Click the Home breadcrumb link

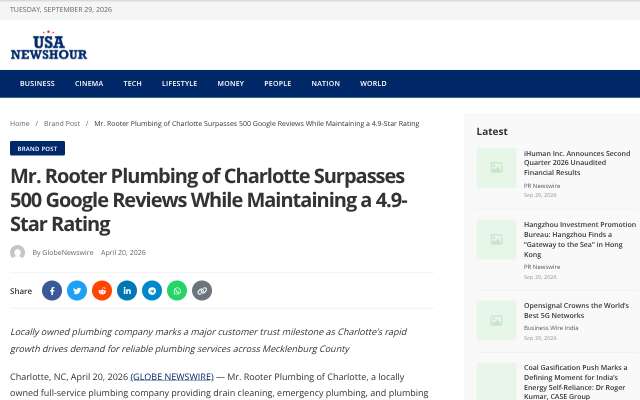click(x=20, y=123)
